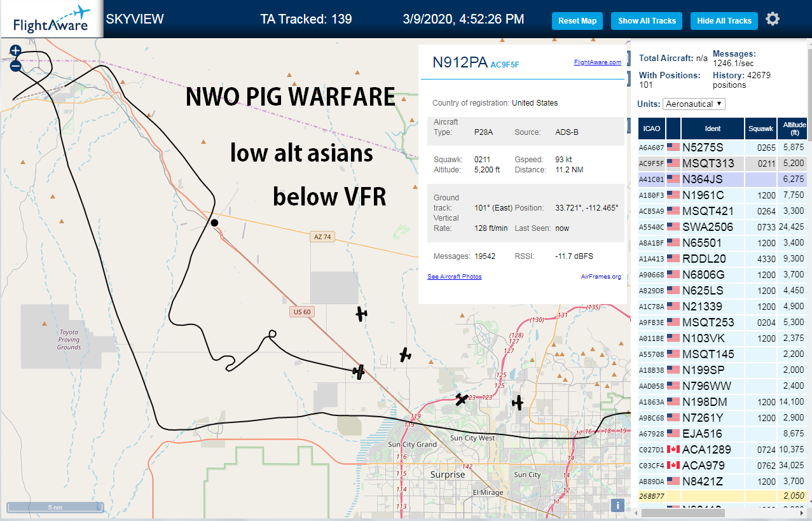This screenshot has width=812, height=521.
Task: Click the map info 'i' icon
Action: (x=617, y=505)
